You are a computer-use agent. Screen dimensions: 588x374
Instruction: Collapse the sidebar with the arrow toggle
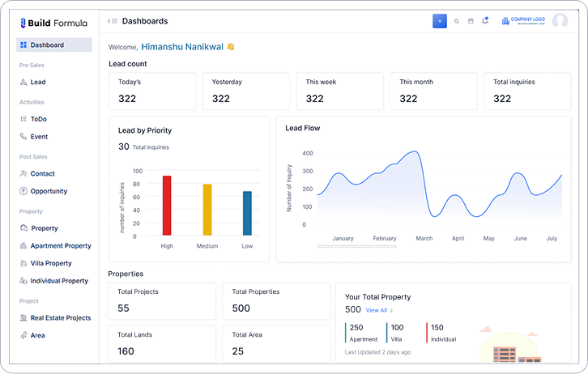(113, 21)
